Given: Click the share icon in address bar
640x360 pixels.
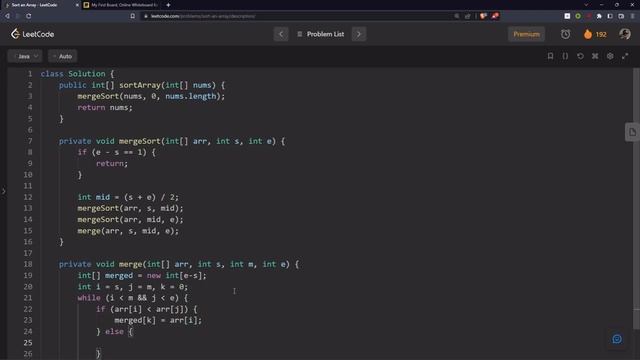Looking at the screenshot, I should click(x=467, y=16).
